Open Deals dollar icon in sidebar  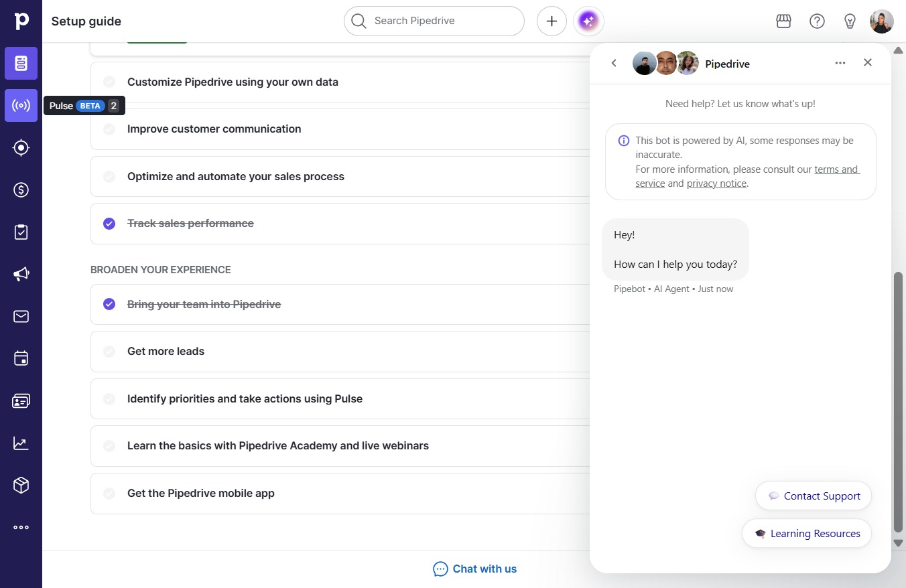coord(21,190)
